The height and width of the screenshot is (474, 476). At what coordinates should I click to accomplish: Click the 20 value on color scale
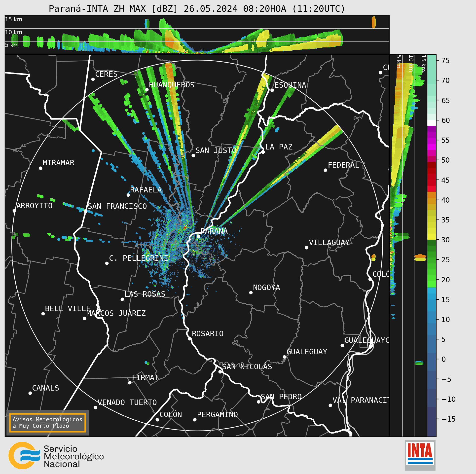point(445,280)
